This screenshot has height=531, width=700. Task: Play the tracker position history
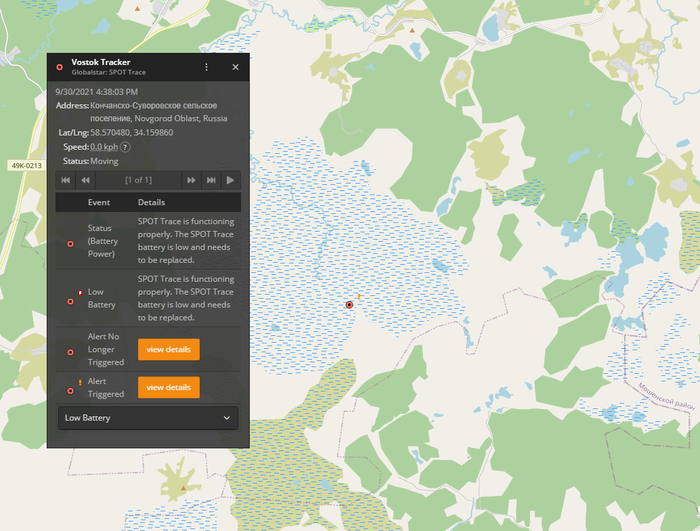pos(230,180)
